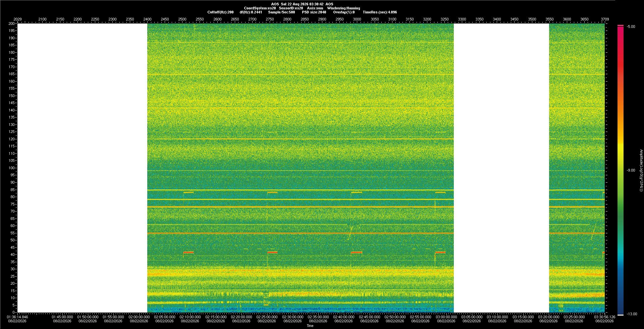Click the '3250' tick on the top axis
The width and height of the screenshot is (644, 329).
point(444,19)
